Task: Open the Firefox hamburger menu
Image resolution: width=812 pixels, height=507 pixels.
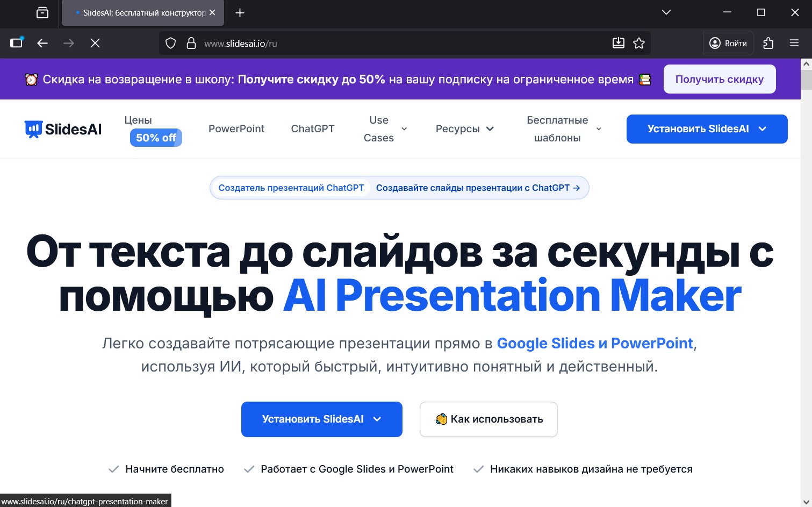Action: click(794, 43)
